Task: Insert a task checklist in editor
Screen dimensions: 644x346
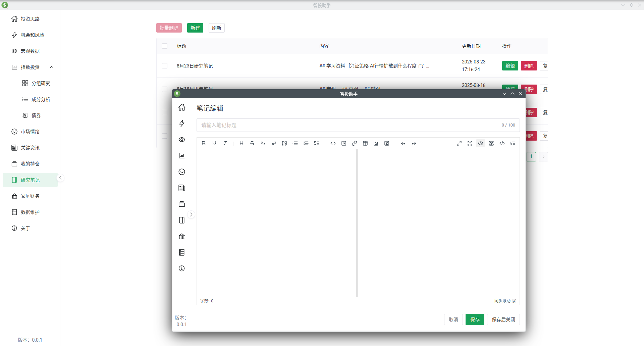Action: (317, 143)
